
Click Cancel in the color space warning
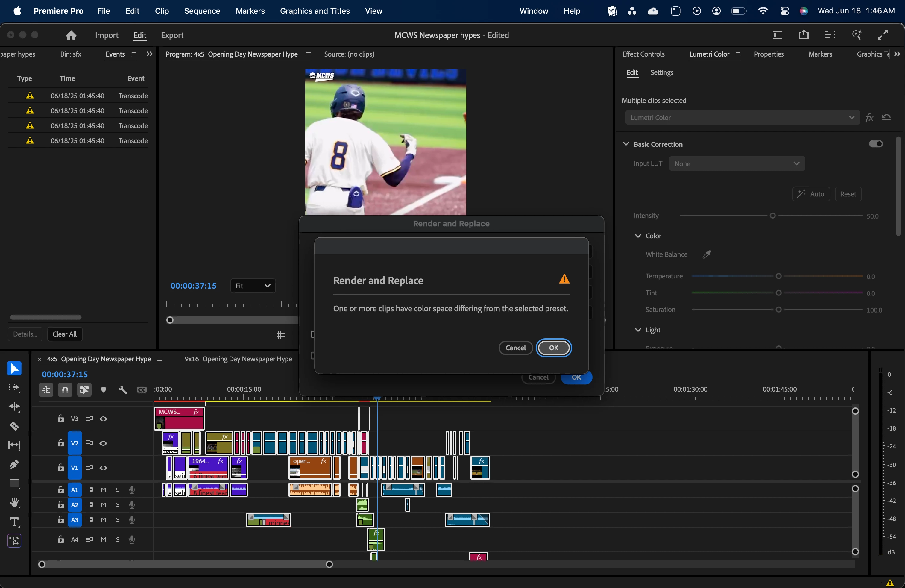point(515,348)
